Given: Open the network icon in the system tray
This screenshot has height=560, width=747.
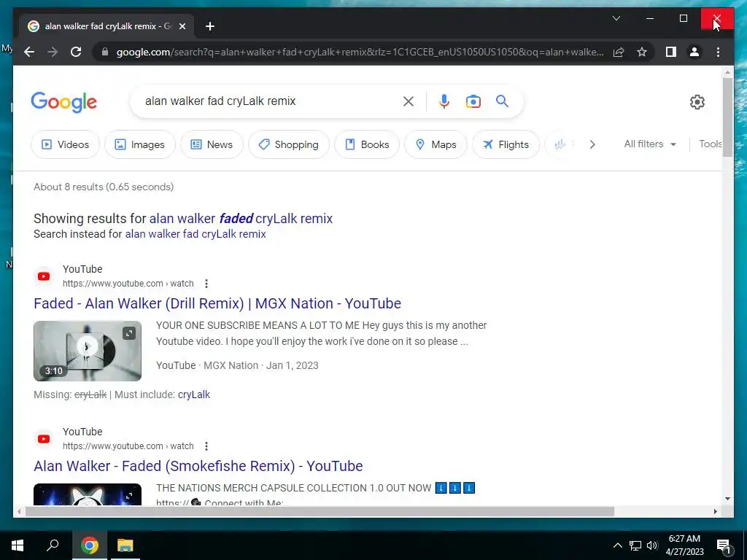Looking at the screenshot, I should (635, 545).
